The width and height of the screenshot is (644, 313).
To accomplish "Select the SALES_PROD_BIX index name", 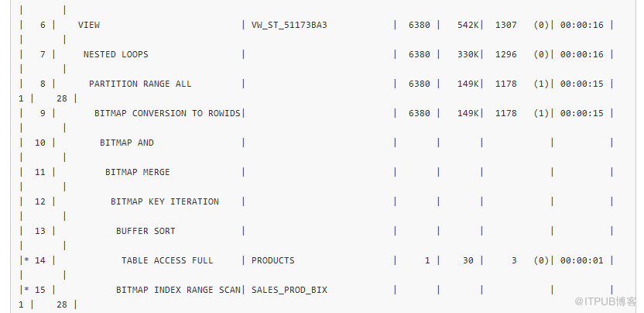I will [x=289, y=290].
